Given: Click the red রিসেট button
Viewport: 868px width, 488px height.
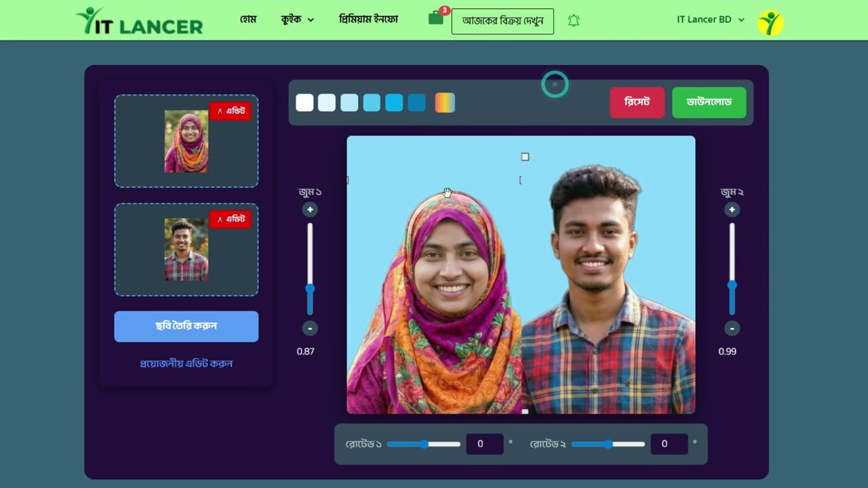Looking at the screenshot, I should click(x=637, y=102).
